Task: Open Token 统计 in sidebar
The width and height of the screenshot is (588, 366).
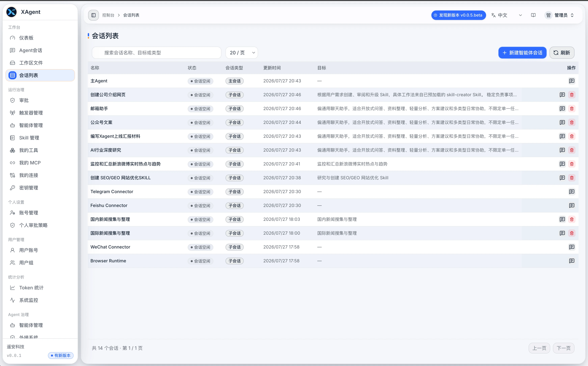Action: tap(40, 287)
